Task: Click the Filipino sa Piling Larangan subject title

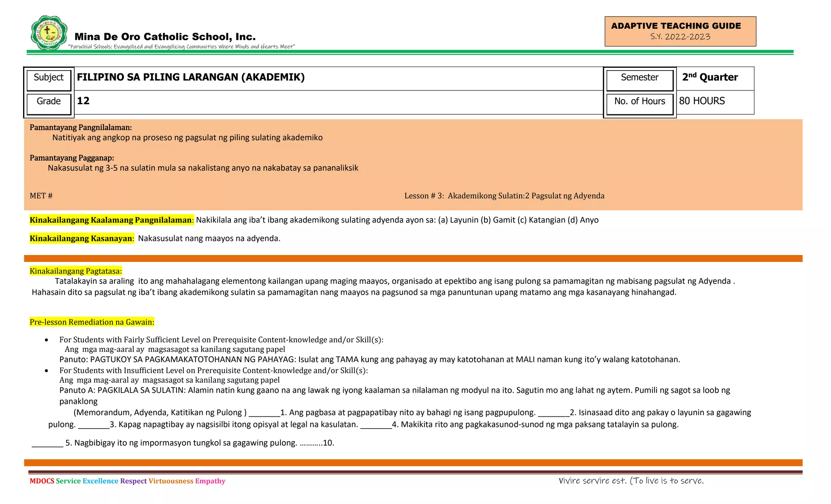Action: pos(191,77)
